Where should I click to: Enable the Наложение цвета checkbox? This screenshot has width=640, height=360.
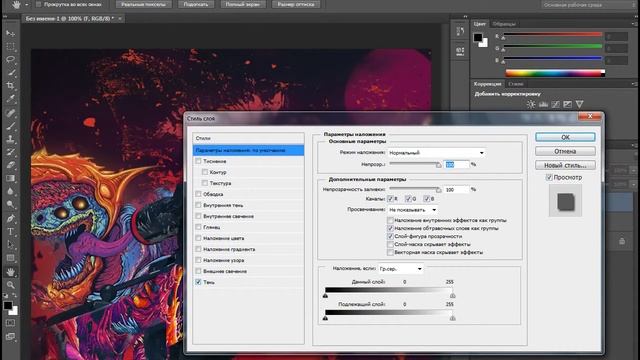click(x=198, y=238)
